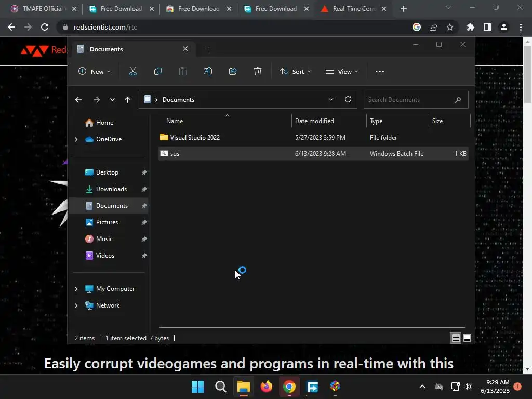Click the volume icon in system tray
The width and height of the screenshot is (532, 399).
click(x=468, y=387)
